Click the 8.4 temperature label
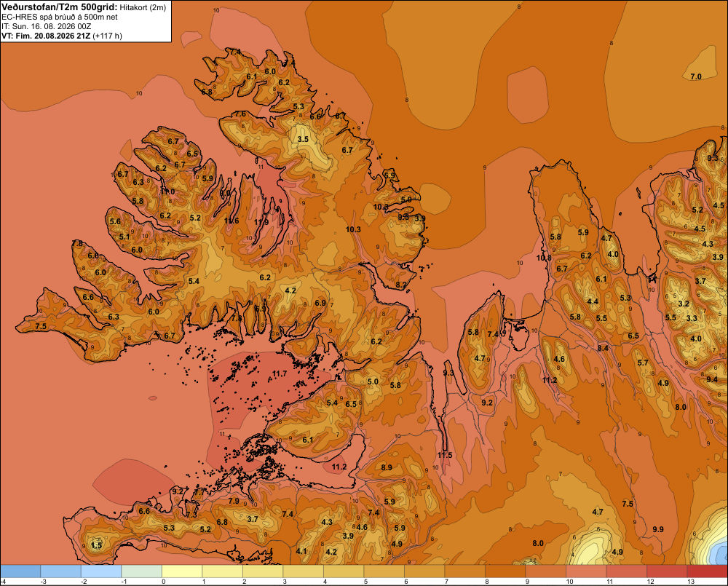This screenshot has height=586, width=728. coord(603,348)
